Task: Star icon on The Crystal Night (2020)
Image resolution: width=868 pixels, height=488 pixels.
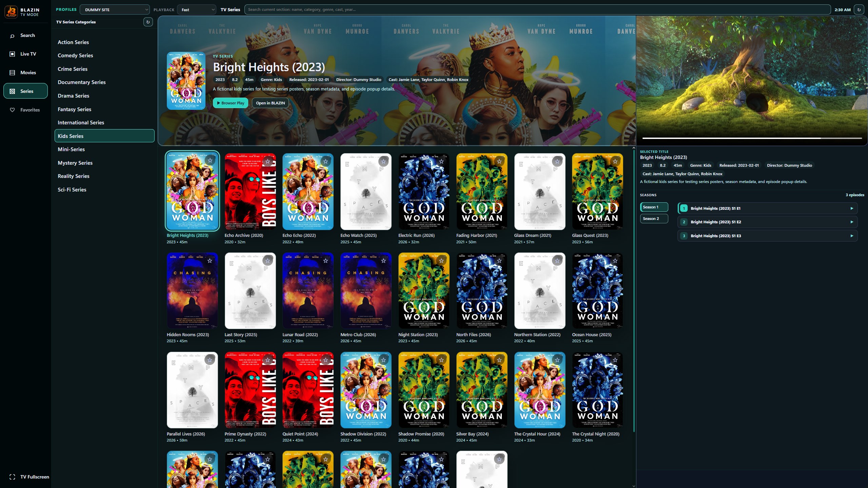Action: [x=615, y=360]
